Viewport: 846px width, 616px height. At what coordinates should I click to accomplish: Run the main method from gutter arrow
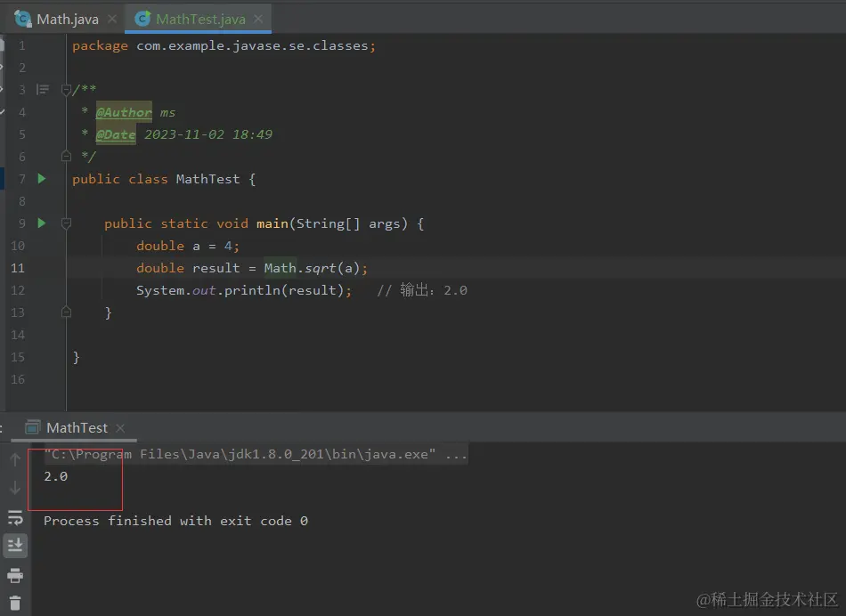(42, 223)
